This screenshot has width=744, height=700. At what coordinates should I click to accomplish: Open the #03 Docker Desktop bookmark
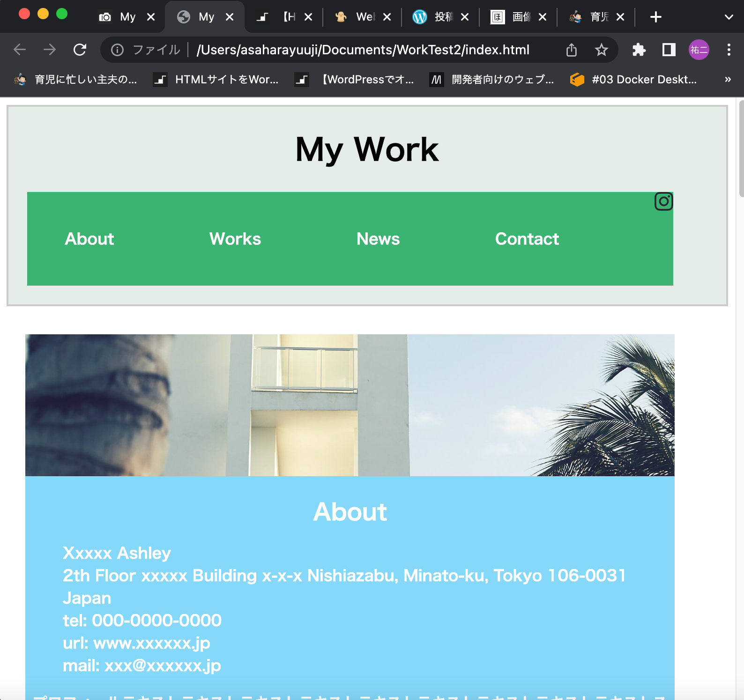[633, 80]
